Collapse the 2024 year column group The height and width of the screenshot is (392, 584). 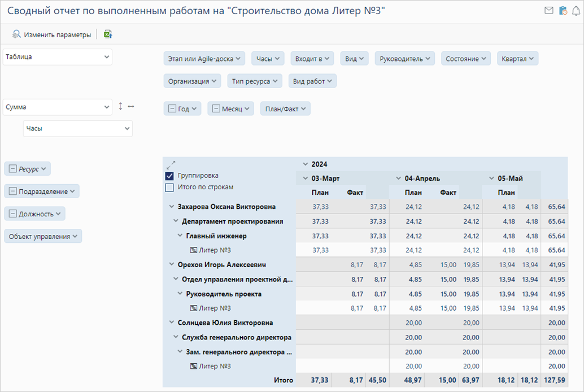(x=305, y=164)
